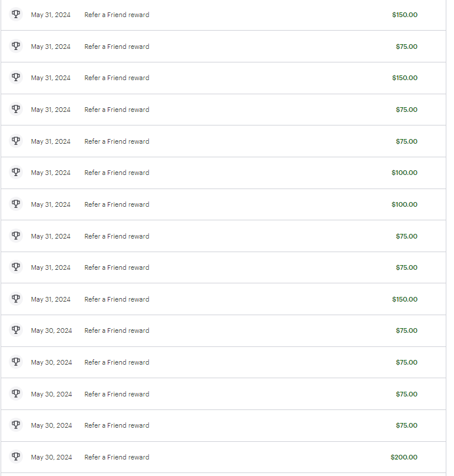Click trophy icon of the first $75.00 May 31 reward
Viewport: 454px width, 476px height.
point(16,46)
